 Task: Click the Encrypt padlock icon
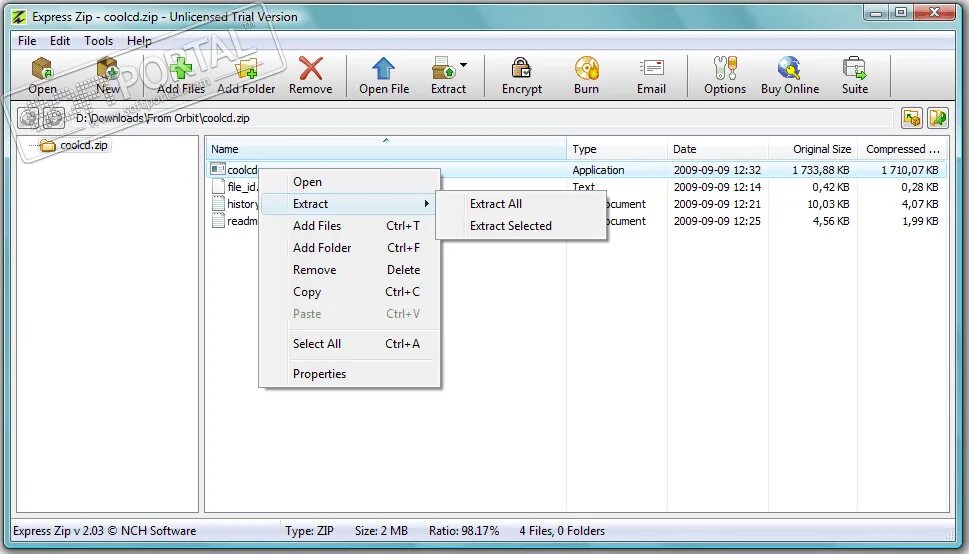pyautogui.click(x=522, y=69)
